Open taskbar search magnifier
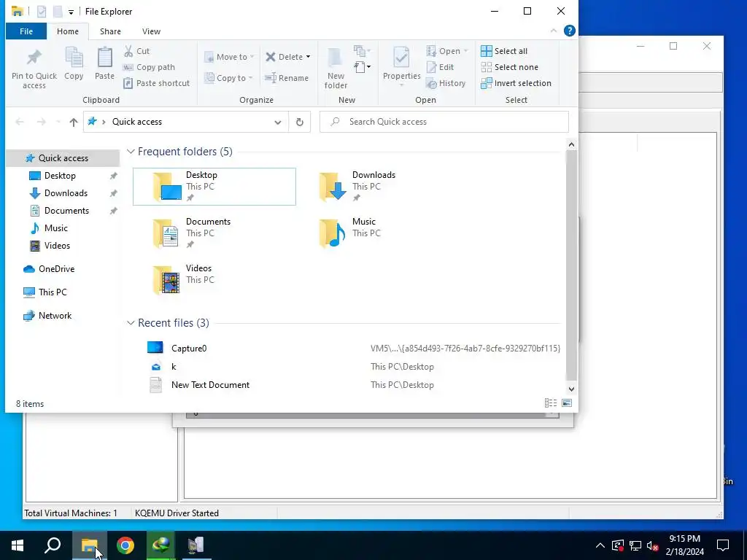 (53, 545)
